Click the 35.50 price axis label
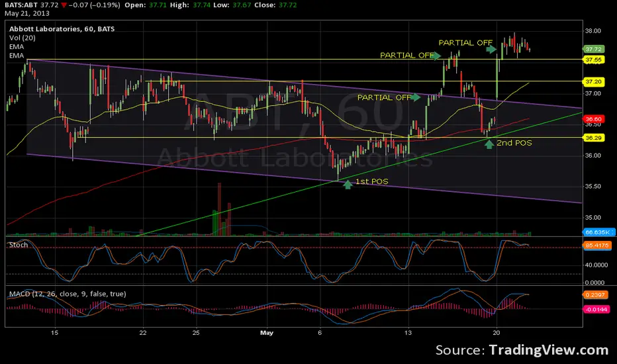617x364 pixels. (x=593, y=186)
